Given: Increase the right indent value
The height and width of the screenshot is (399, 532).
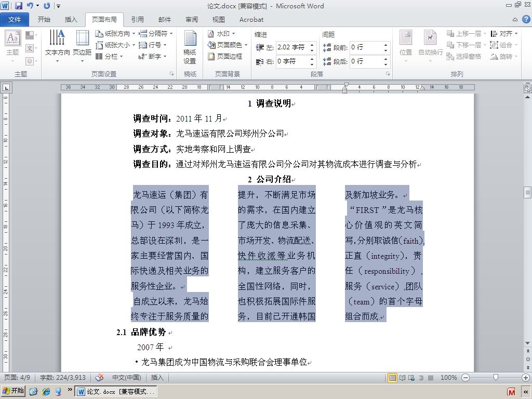Looking at the screenshot, I should tap(312, 59).
